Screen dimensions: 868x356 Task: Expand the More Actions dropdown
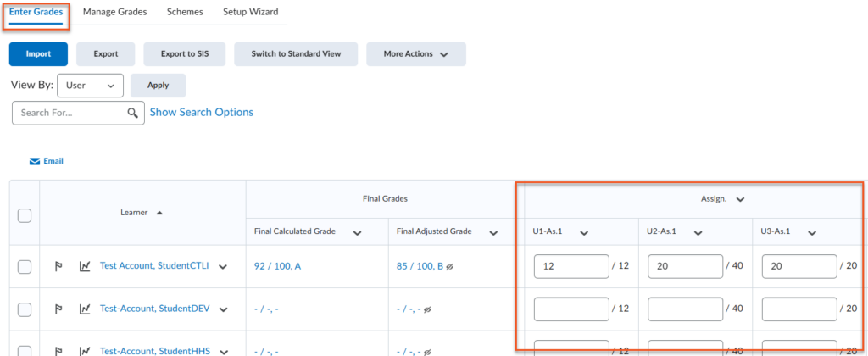pos(415,54)
